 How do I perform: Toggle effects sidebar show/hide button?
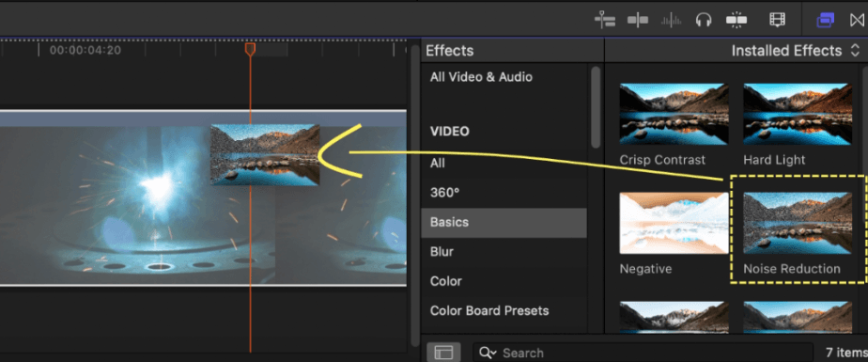[443, 353]
